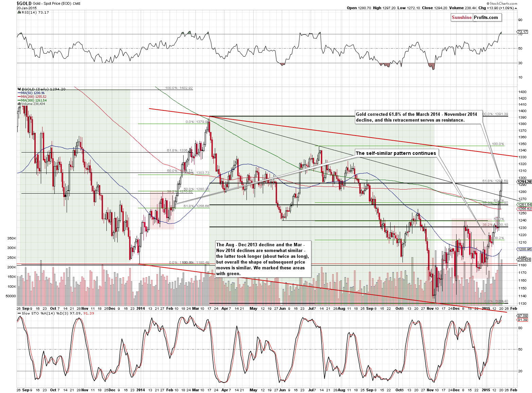The width and height of the screenshot is (532, 393).
Task: Click the Sunshine Profits.com logo
Action: 476,17
